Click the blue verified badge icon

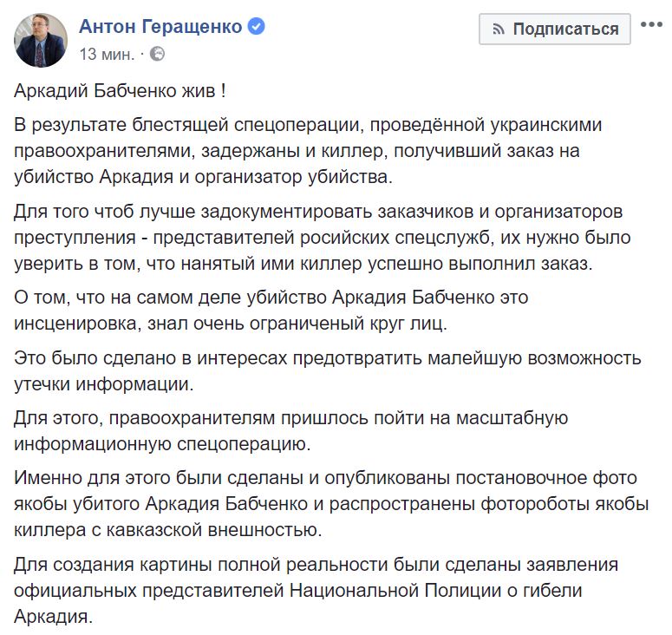[x=256, y=27]
